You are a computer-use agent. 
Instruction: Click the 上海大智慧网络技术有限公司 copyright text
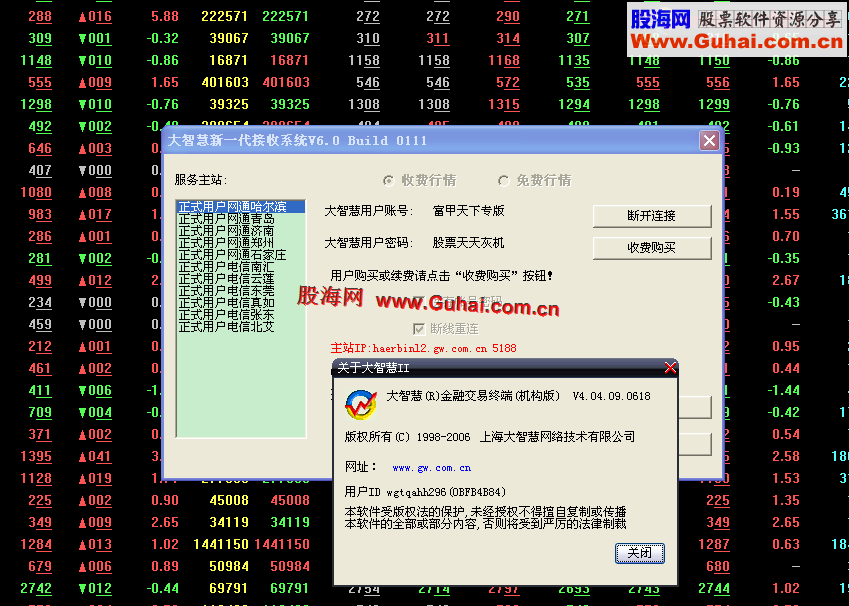click(558, 436)
